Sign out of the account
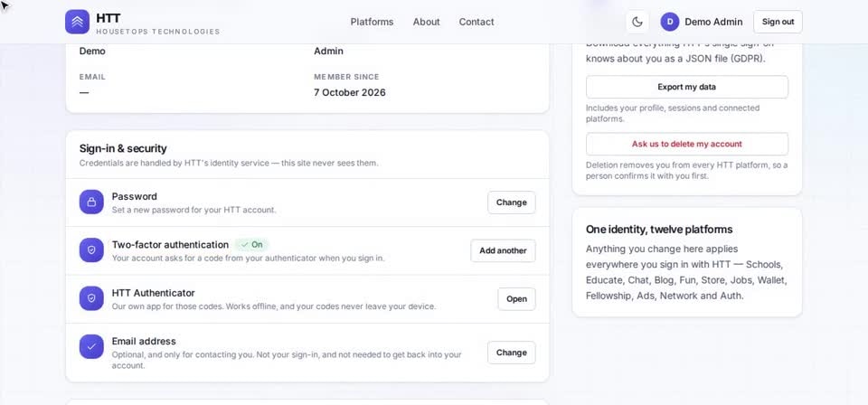The width and height of the screenshot is (868, 405). coord(778,22)
